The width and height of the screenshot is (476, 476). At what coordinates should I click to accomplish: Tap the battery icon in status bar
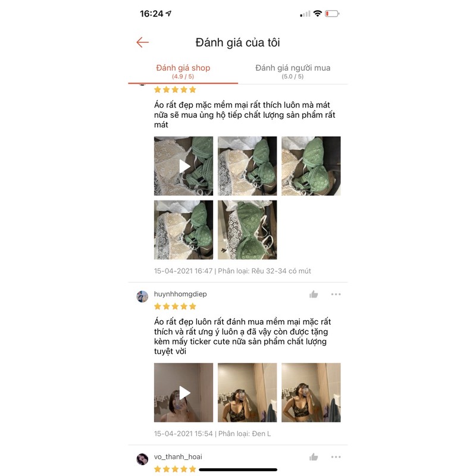pos(332,14)
